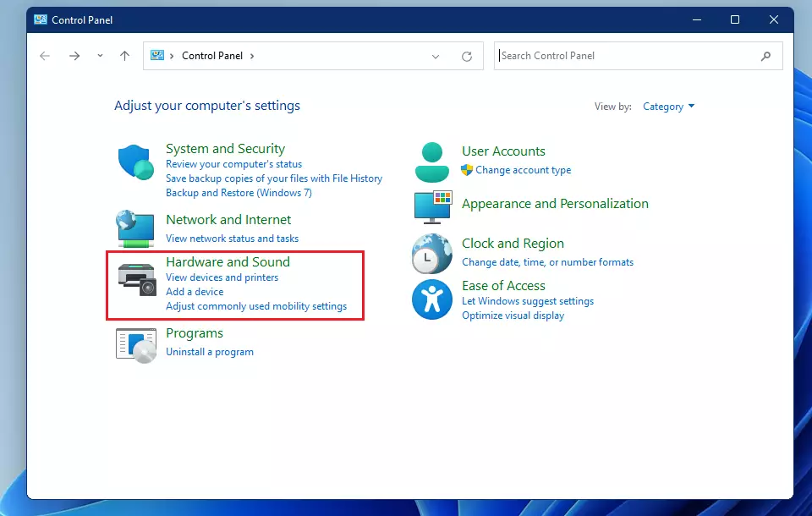This screenshot has width=812, height=516.
Task: Open Appearance and Personalization heading
Action: coord(555,204)
